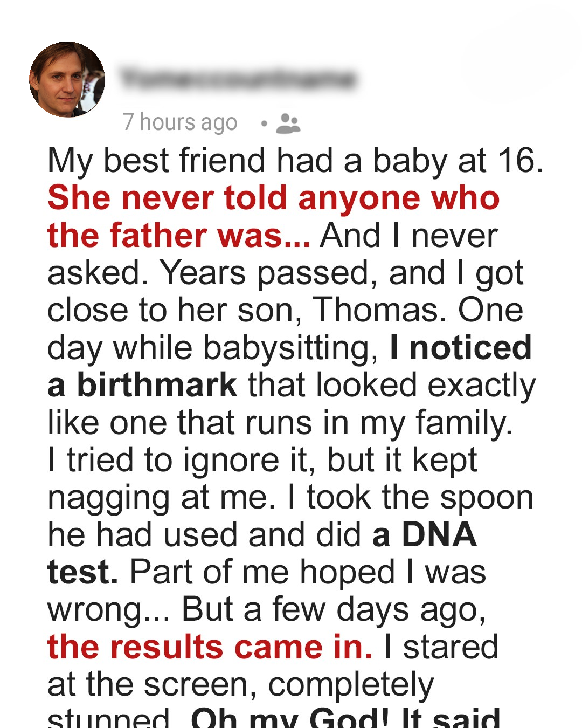The image size is (582, 728).
Task: Click the bold "I noticed" text
Action: [x=461, y=348]
